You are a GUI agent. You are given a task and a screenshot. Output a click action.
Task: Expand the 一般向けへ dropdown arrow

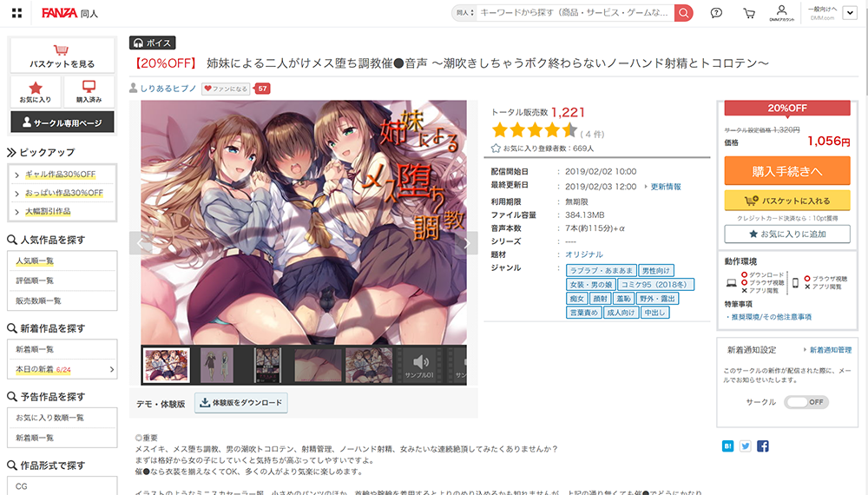[x=850, y=13]
